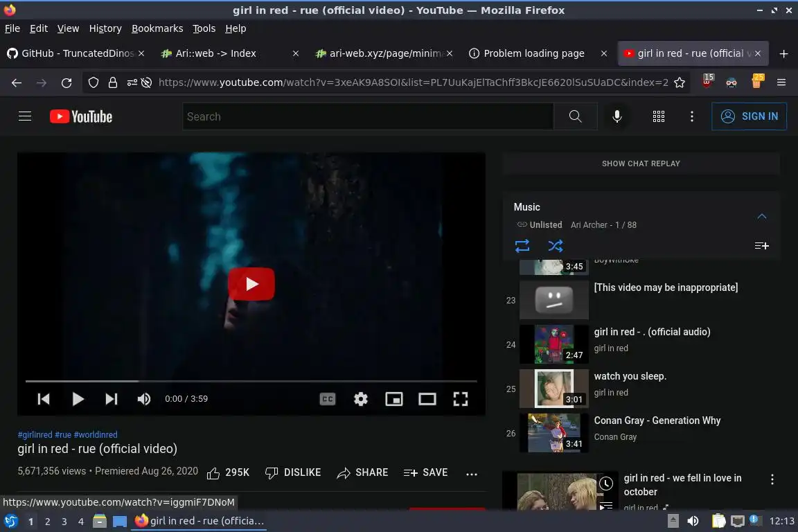
Task: Click the play button in player controls
Action: click(78, 399)
